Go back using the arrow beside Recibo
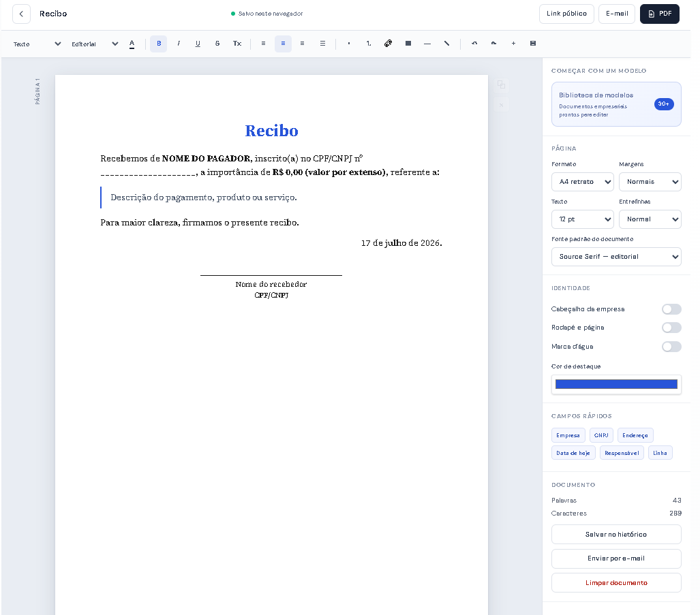700x615 pixels. pos(21,14)
